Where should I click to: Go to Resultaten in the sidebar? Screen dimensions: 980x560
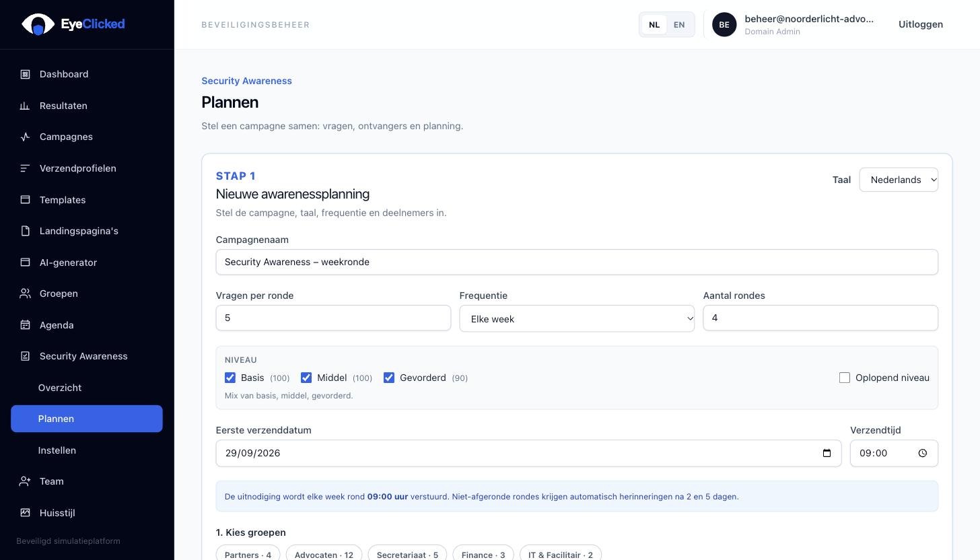pos(87,106)
